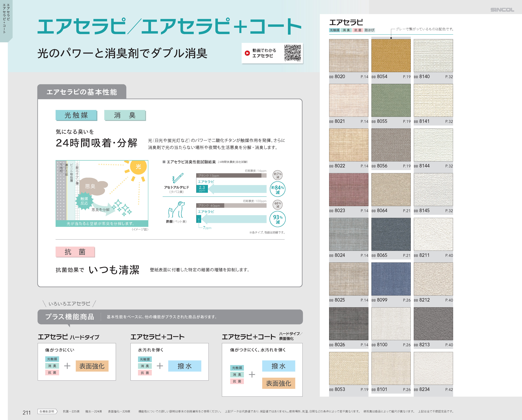Click the dog and cat pet-odor icon
Screen dimensions: 522x420
[x=176, y=209]
